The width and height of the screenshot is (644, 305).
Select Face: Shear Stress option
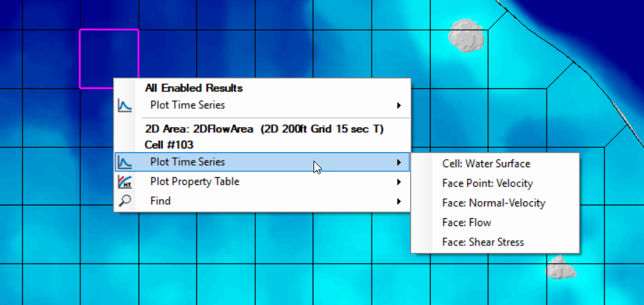pos(483,242)
